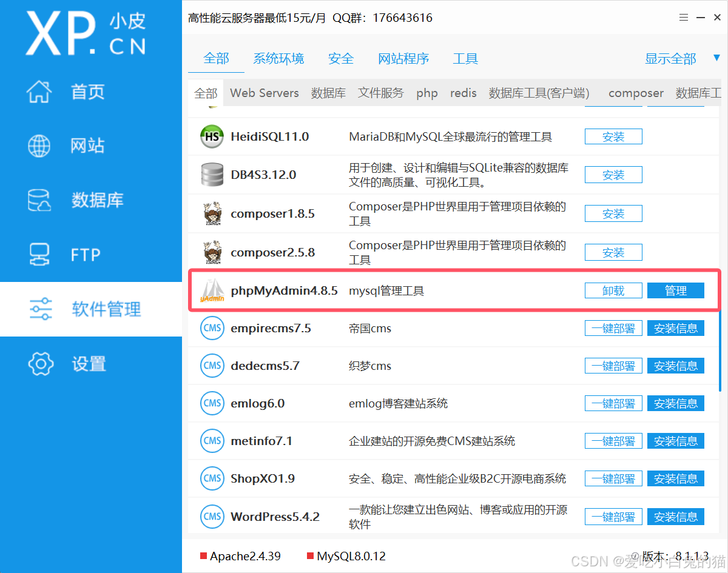View 安装信息 for empirecms7.5
The height and width of the screenshot is (573, 728).
point(676,329)
